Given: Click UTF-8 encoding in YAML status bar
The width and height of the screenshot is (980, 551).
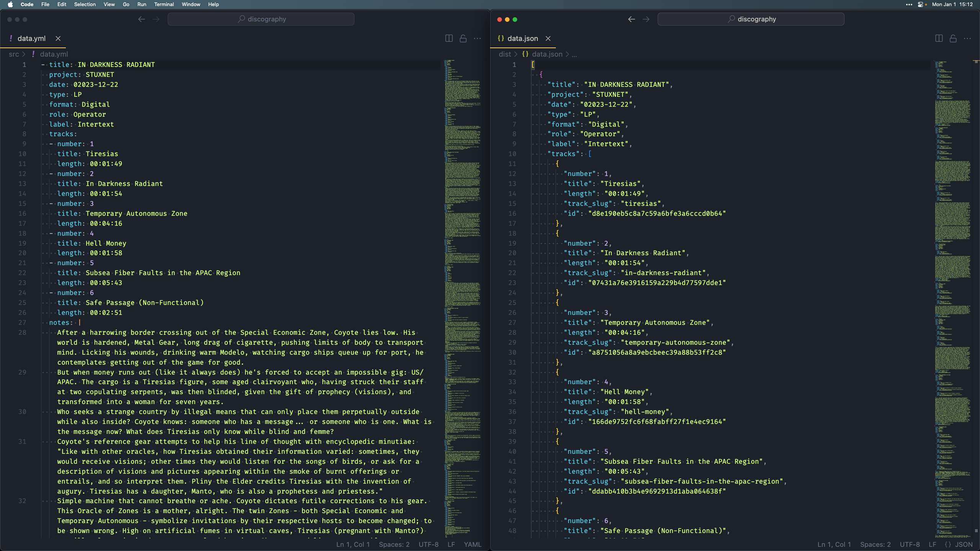Looking at the screenshot, I should coord(428,544).
